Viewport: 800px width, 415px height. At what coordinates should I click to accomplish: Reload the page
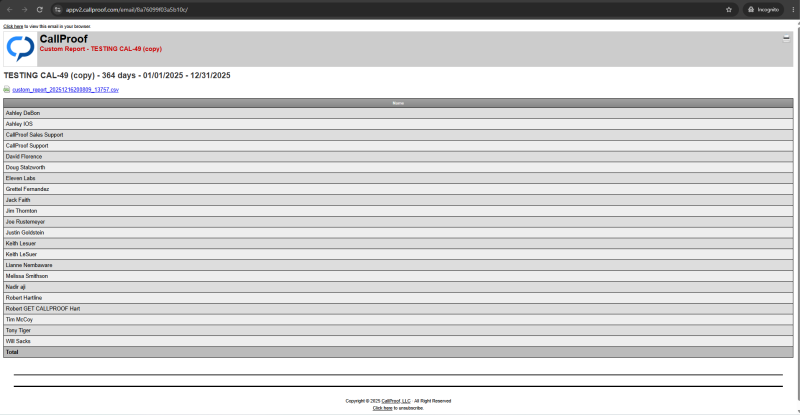pos(39,10)
